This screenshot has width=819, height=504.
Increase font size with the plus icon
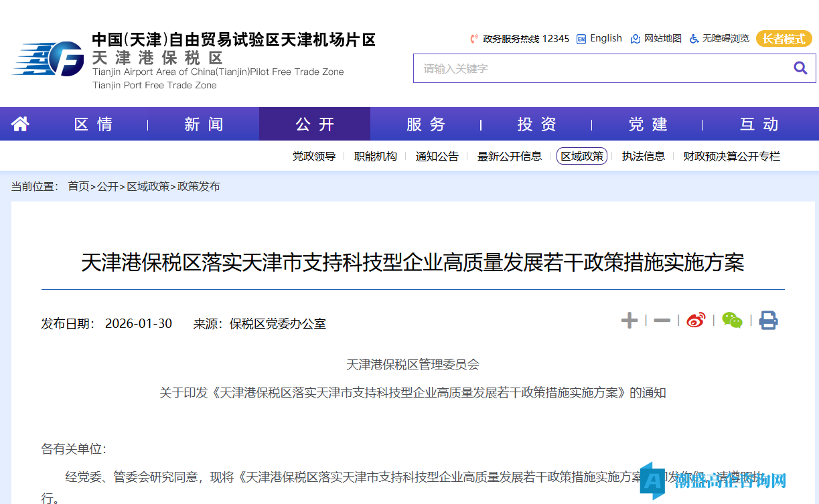629,320
